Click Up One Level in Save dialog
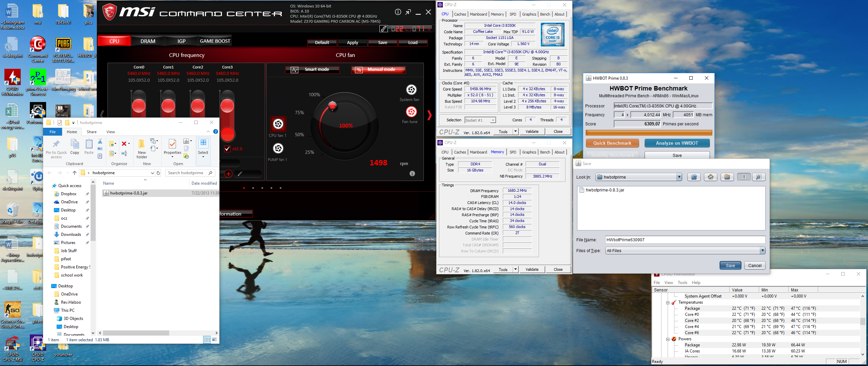The image size is (868, 366). [694, 177]
